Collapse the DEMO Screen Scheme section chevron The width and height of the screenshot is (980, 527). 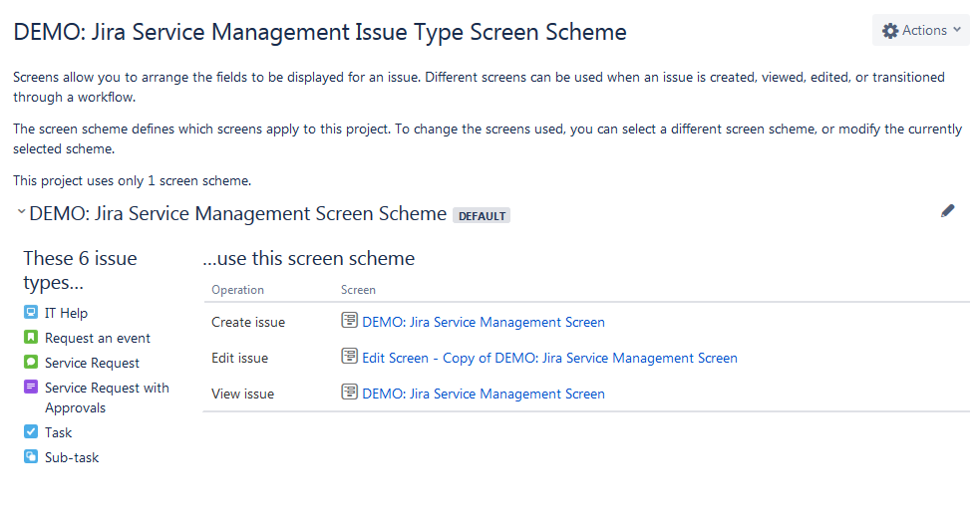coord(21,212)
